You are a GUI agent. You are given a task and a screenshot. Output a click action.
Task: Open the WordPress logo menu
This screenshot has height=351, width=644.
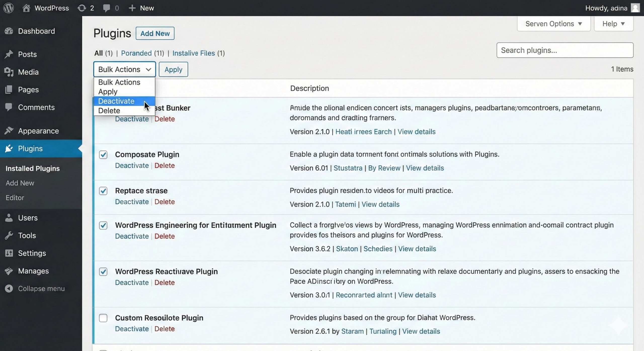tap(8, 8)
